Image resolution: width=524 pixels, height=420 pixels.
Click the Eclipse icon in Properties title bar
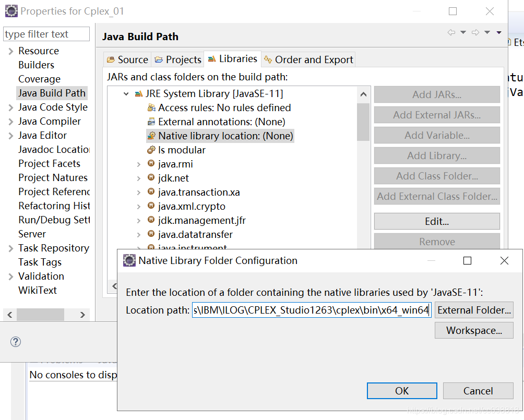[11, 11]
